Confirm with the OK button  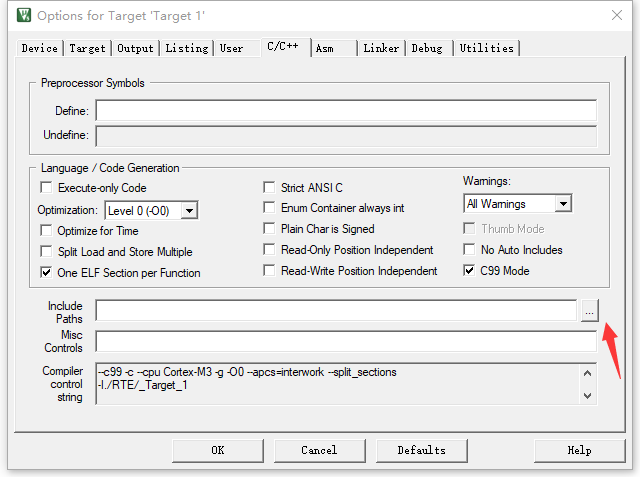218,450
